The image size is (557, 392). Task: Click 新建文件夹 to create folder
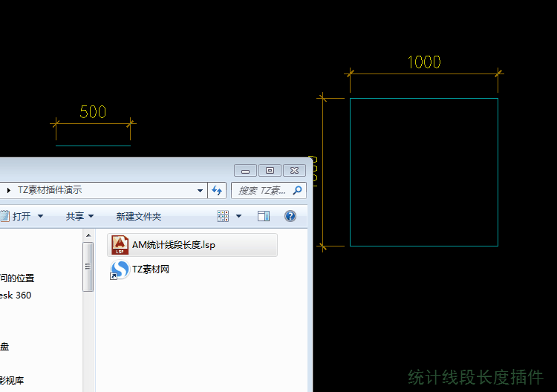pos(139,216)
